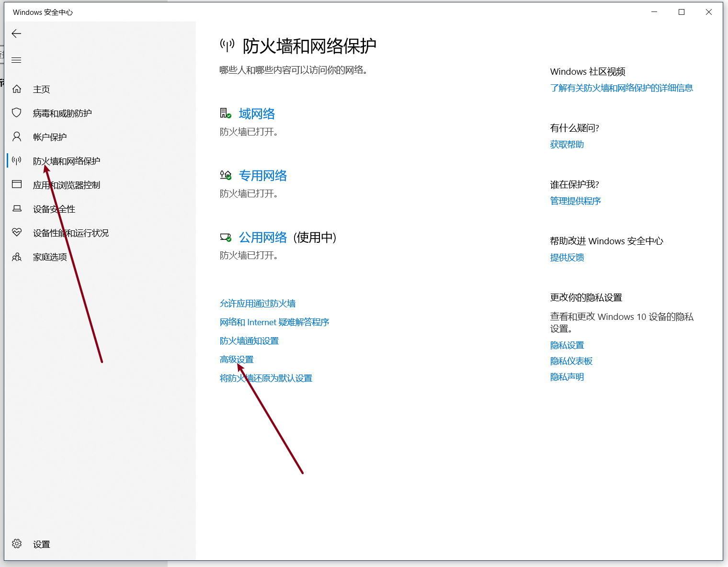728x567 pixels.
Task: Maximize the Windows 安全中心 window
Action: click(x=682, y=12)
